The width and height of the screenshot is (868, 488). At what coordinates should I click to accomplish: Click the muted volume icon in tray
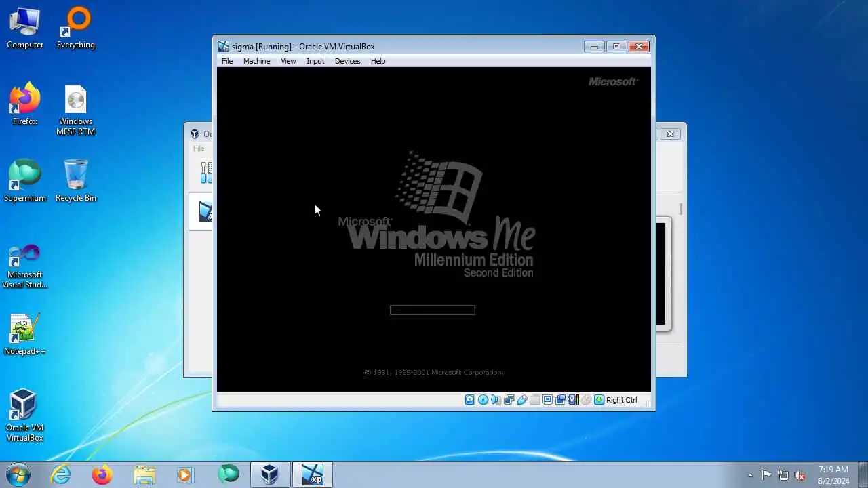pyautogui.click(x=800, y=475)
